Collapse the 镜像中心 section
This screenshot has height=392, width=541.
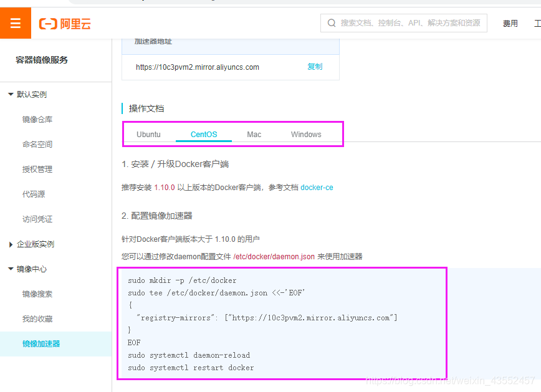tap(27, 269)
